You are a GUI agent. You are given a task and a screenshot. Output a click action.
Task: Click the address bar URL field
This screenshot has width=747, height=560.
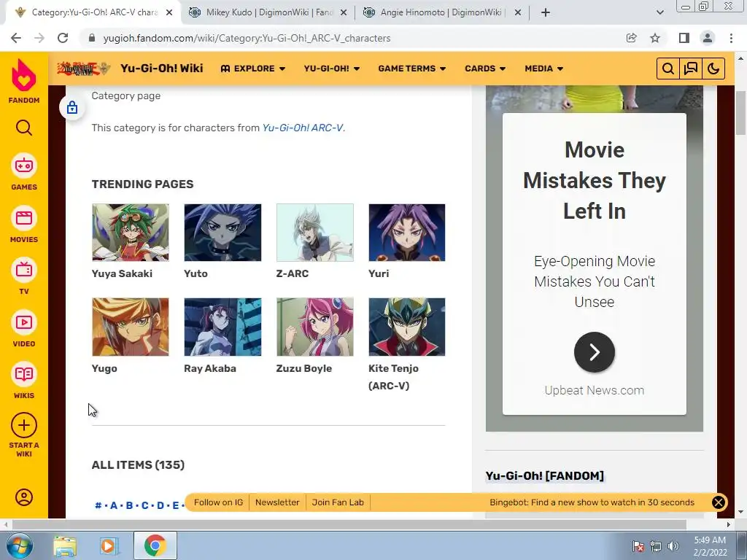pyautogui.click(x=352, y=38)
